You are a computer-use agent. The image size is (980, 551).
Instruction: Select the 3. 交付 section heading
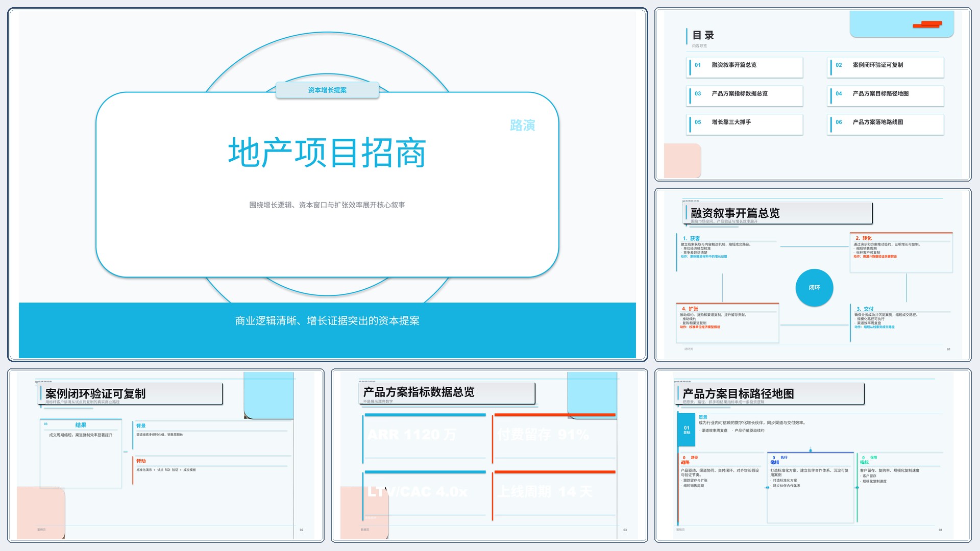(865, 309)
